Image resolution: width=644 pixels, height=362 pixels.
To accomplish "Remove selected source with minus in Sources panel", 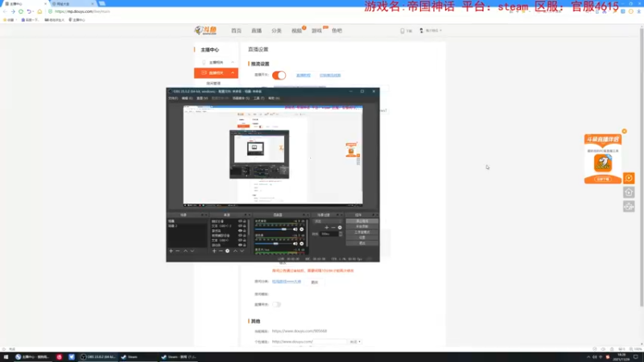I will [221, 251].
